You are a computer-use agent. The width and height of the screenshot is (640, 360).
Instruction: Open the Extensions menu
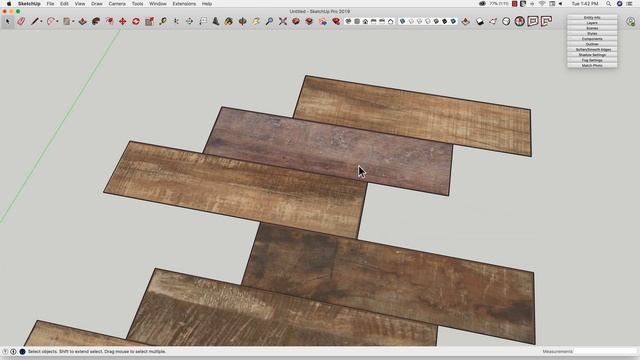[184, 4]
